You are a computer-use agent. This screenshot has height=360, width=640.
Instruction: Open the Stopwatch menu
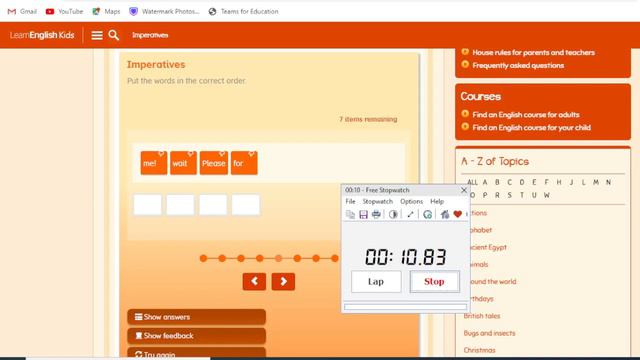(378, 202)
